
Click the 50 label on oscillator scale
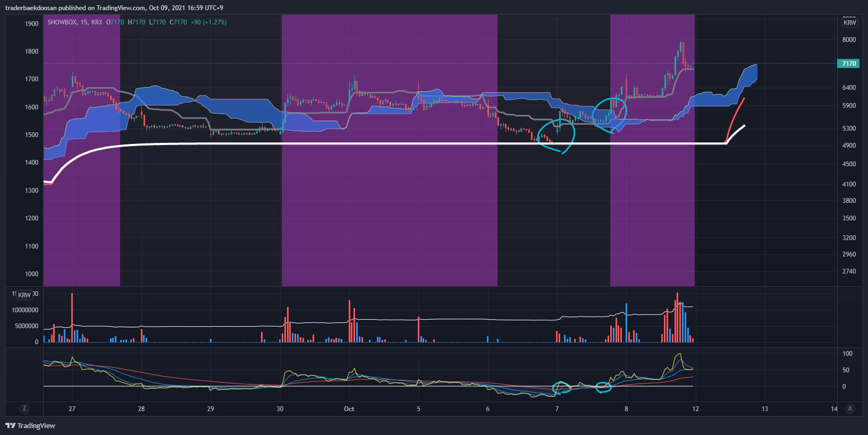[x=846, y=370]
